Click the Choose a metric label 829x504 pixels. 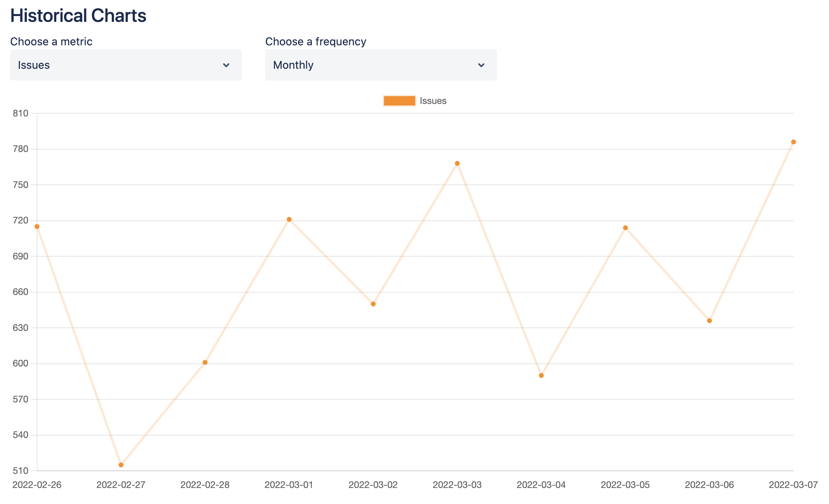(51, 41)
